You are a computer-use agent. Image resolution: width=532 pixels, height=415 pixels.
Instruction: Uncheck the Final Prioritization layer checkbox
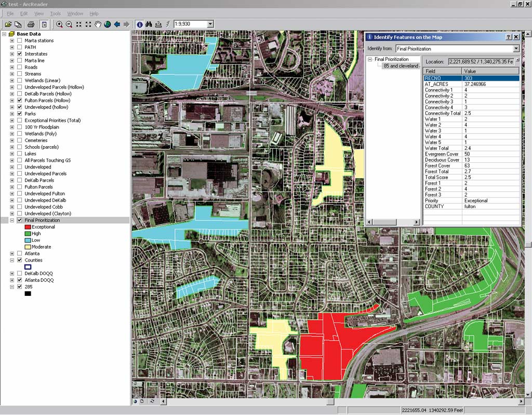tap(19, 220)
